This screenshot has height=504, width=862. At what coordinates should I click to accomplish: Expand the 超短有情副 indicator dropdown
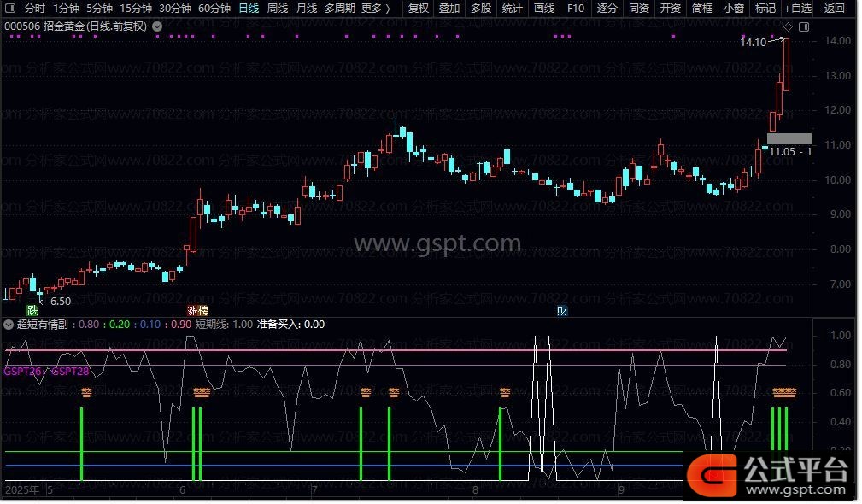pos(9,325)
